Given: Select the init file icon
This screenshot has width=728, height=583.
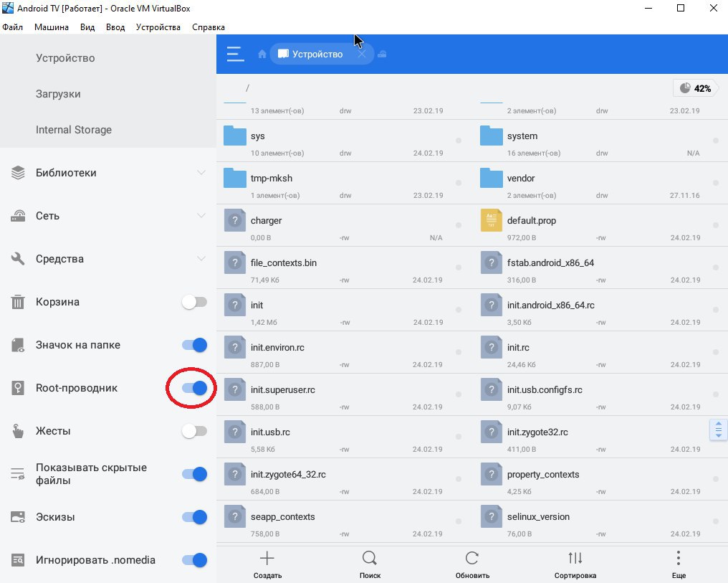Looking at the screenshot, I should [235, 305].
